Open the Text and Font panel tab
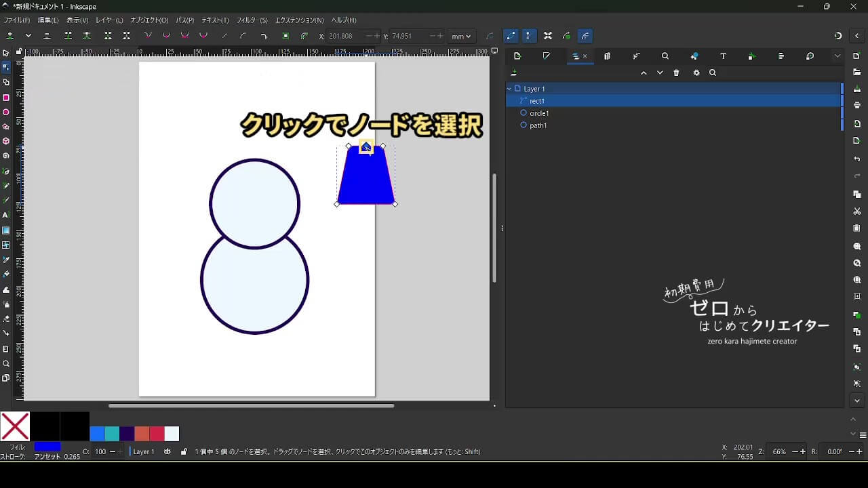The height and width of the screenshot is (488, 868). pyautogui.click(x=723, y=56)
